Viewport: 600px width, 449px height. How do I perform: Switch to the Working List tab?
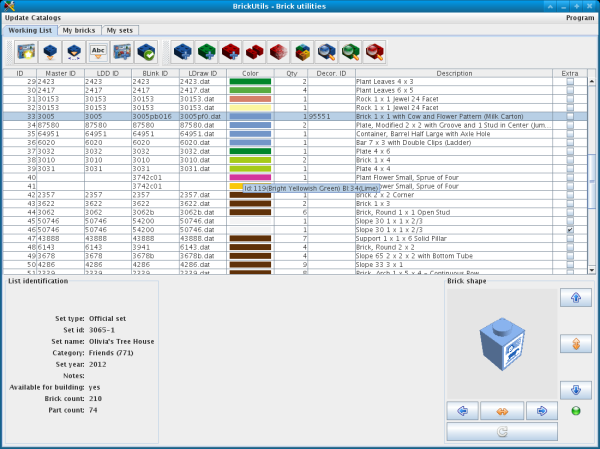(30, 30)
